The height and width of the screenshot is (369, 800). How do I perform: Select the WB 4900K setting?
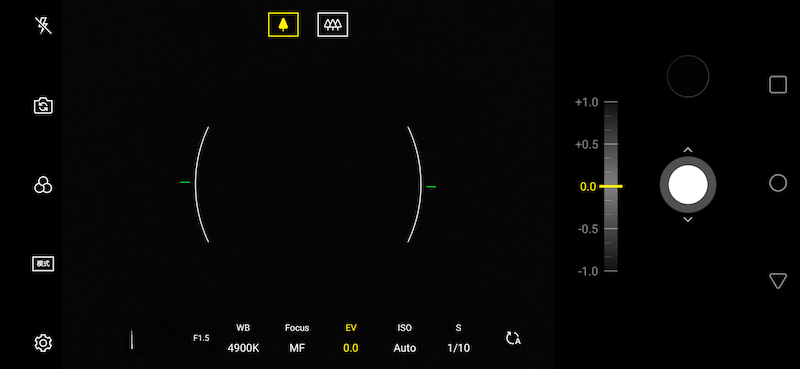pos(243,338)
